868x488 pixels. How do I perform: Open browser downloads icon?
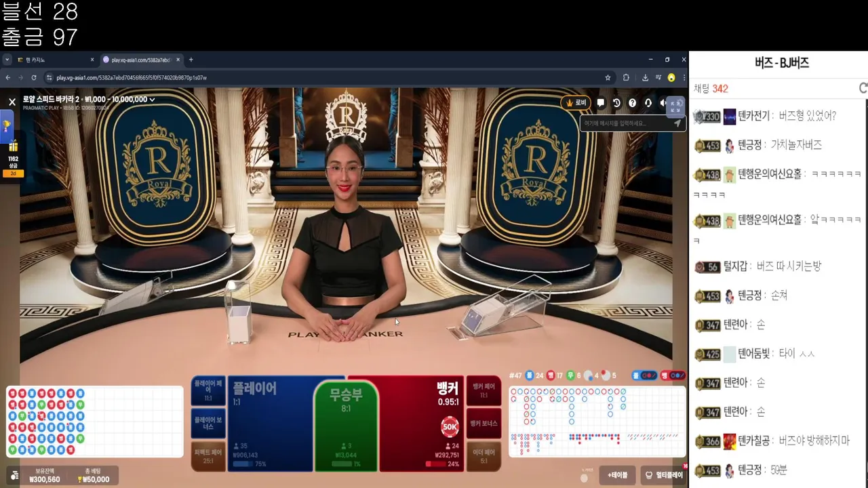click(x=645, y=77)
